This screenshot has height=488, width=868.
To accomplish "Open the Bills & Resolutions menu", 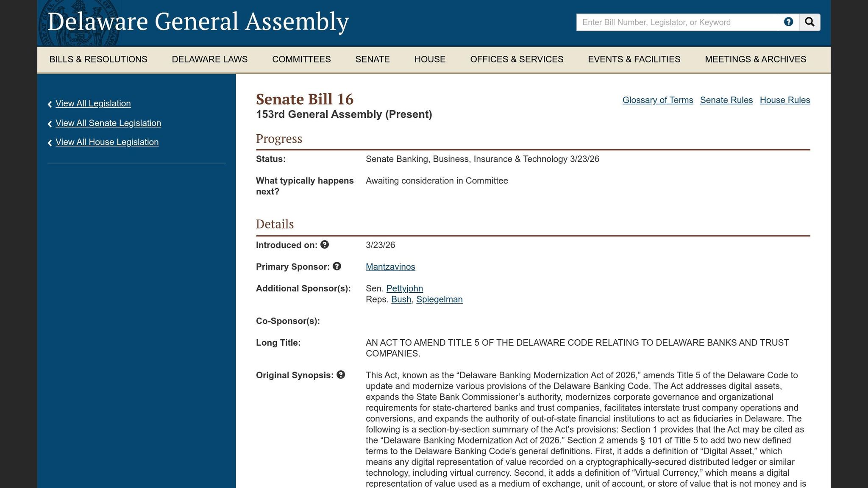I will [98, 59].
